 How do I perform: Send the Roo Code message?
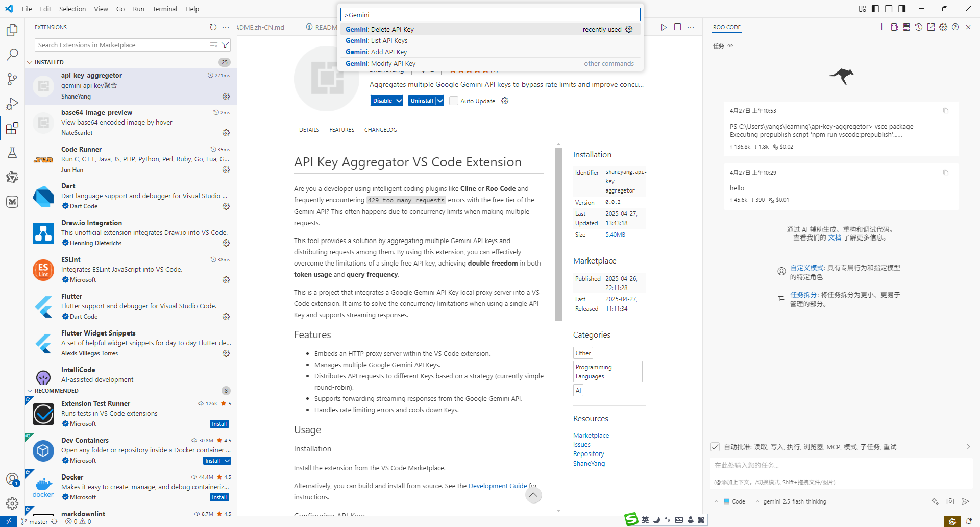click(x=966, y=501)
